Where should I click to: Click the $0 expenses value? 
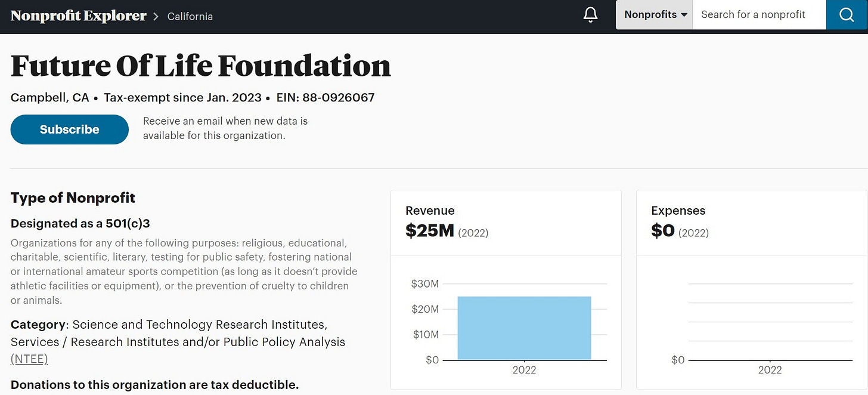(x=663, y=231)
